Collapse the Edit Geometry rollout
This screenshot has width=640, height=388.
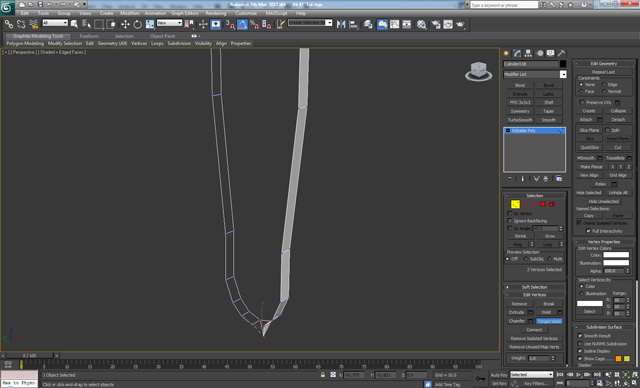pos(604,64)
